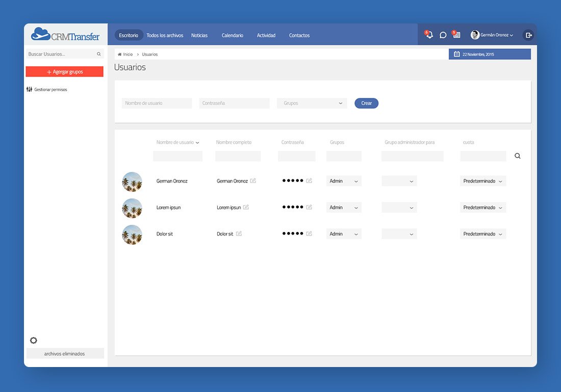Edit full name of German Oronoz
The image size is (561, 392).
tap(253, 180)
